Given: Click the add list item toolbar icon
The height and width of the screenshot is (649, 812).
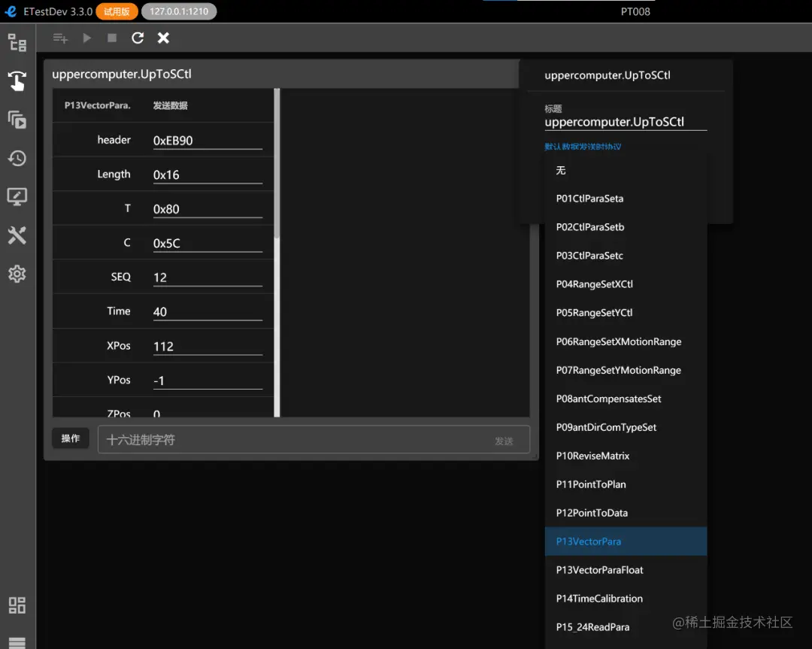Looking at the screenshot, I should point(60,38).
